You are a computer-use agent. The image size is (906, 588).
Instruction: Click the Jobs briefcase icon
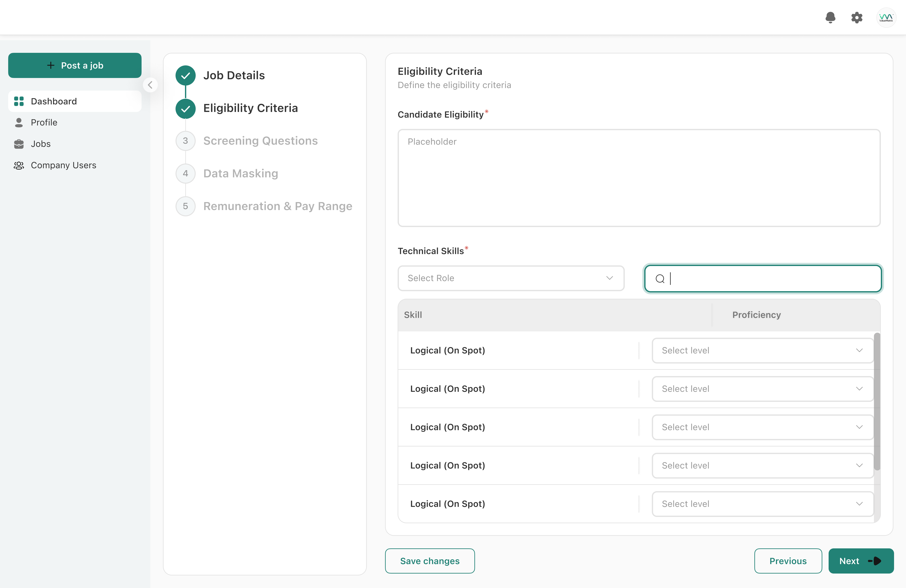point(19,144)
